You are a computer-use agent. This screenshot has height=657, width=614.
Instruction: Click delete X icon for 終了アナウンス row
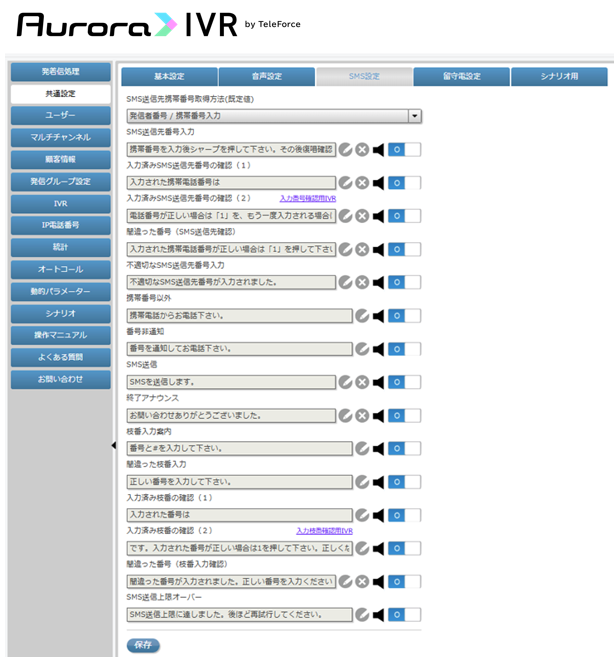point(362,416)
